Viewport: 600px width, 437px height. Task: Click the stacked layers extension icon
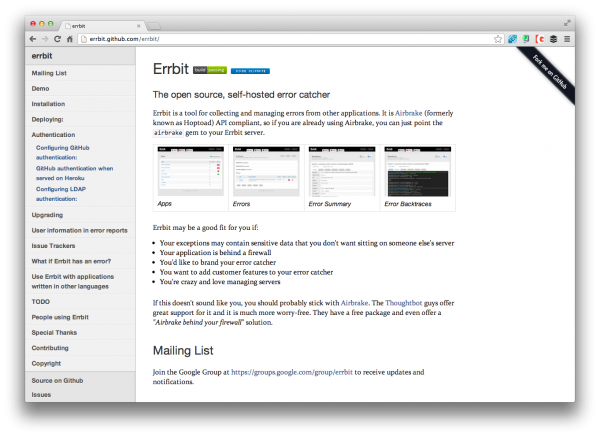[553, 39]
